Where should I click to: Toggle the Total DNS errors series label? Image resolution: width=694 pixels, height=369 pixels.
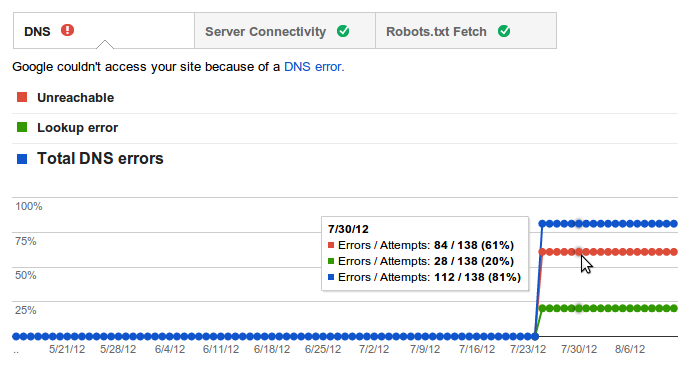(100, 158)
